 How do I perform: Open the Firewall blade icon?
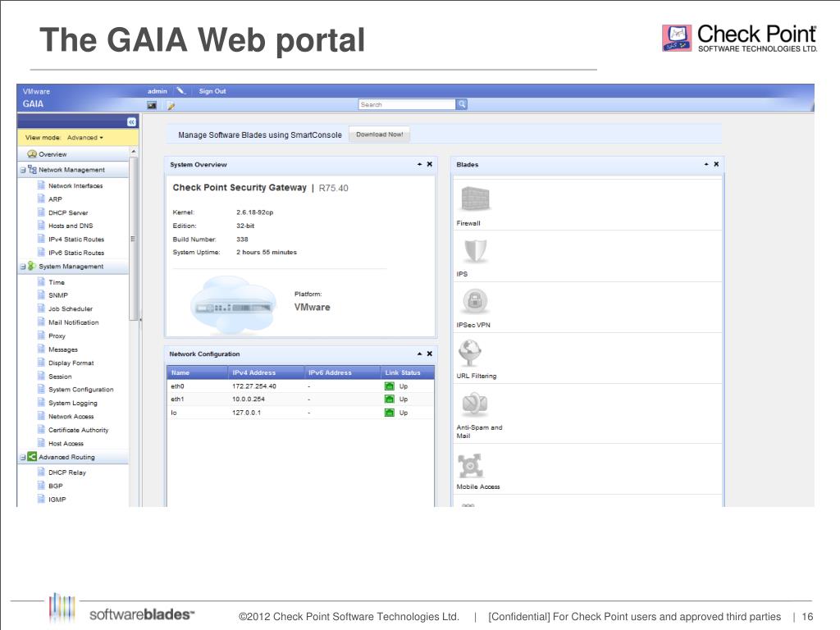[x=475, y=199]
